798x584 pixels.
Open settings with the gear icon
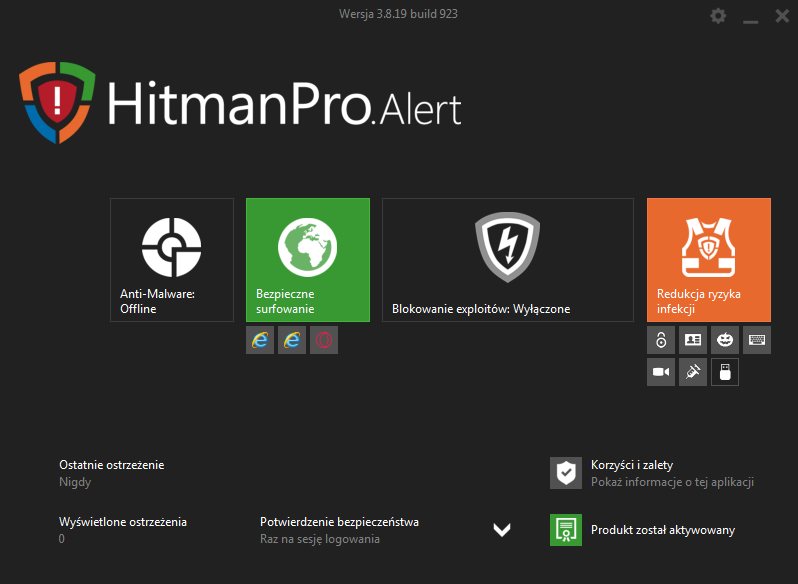[718, 16]
